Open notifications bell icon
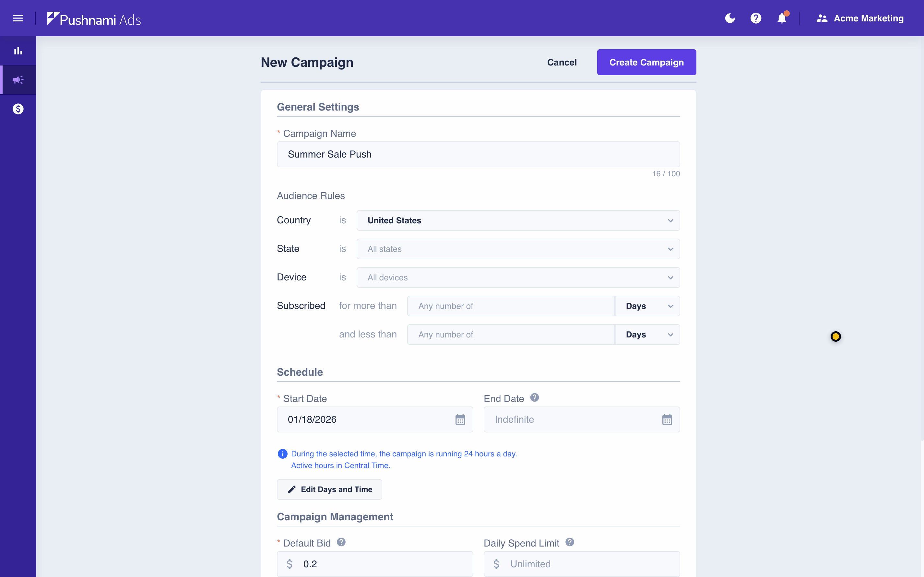 782,18
